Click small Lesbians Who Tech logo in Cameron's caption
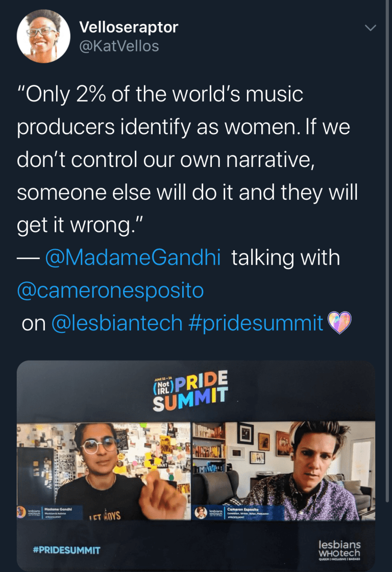The height and width of the screenshot is (572, 392). tap(215, 512)
